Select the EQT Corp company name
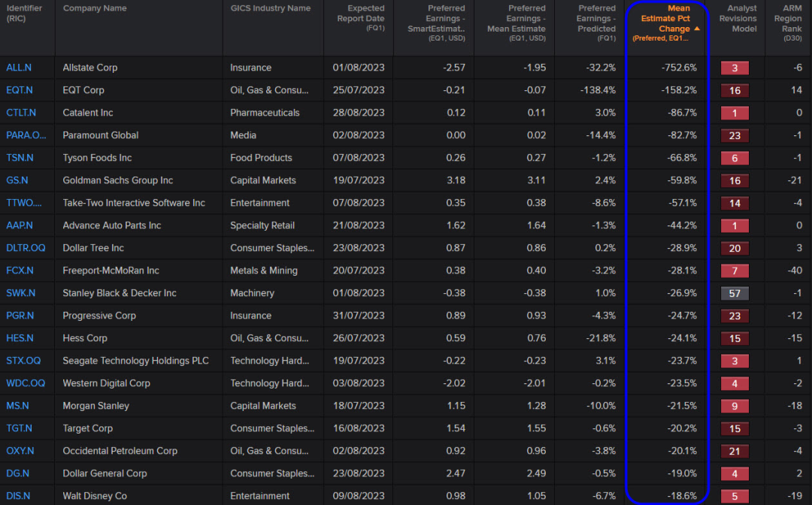The width and height of the screenshot is (812, 505). (83, 90)
